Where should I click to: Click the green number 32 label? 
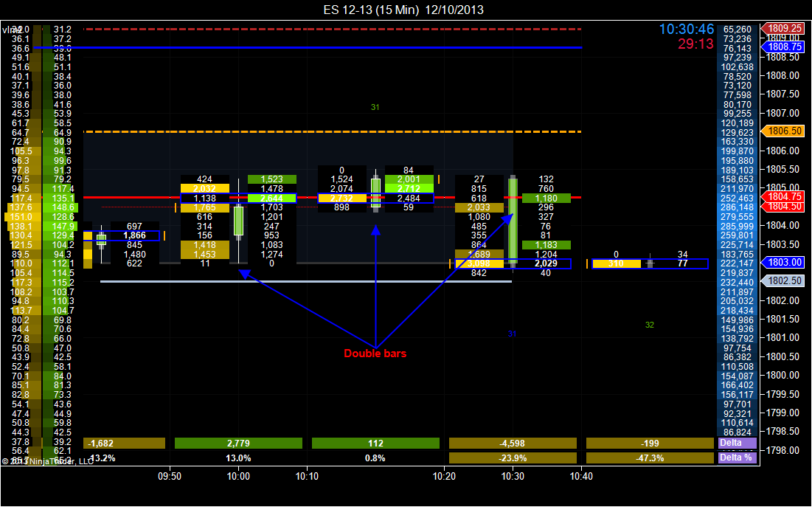(x=650, y=325)
